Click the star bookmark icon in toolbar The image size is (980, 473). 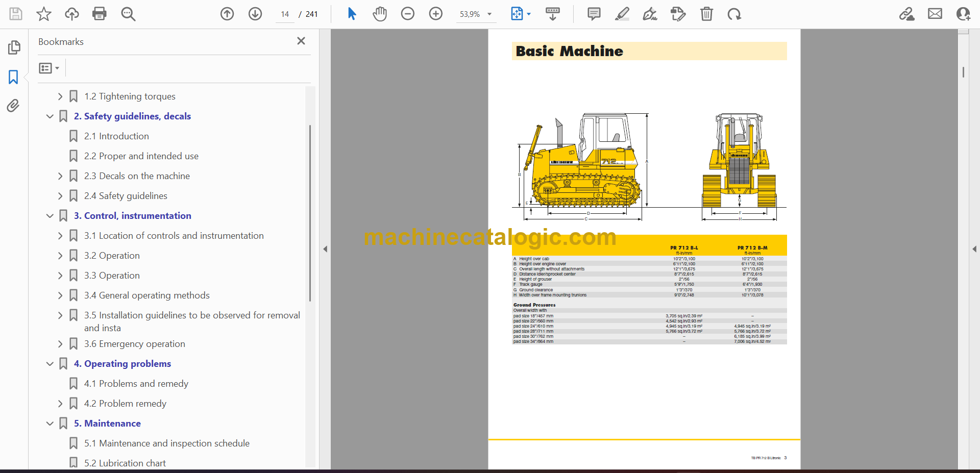pos(44,14)
